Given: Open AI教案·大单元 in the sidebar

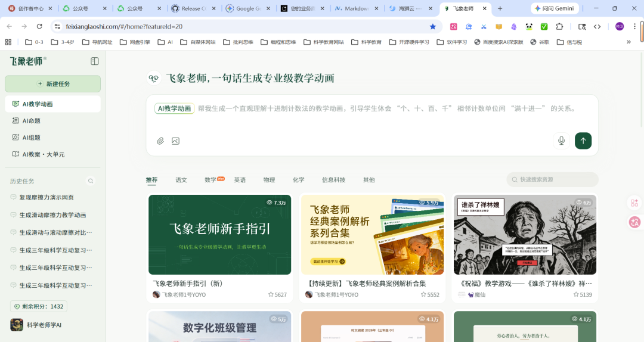Looking at the screenshot, I should (x=52, y=154).
